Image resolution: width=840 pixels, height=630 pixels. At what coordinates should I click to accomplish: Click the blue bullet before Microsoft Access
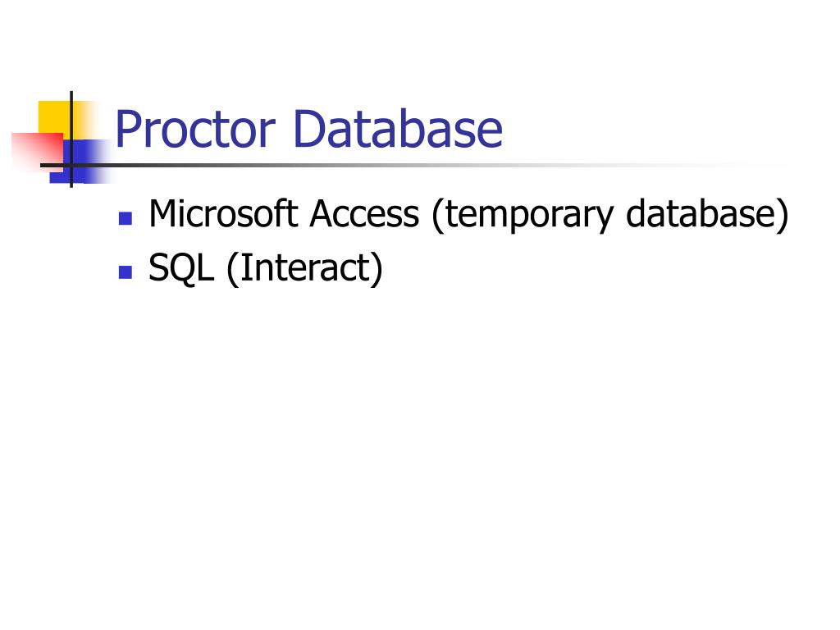point(126,218)
